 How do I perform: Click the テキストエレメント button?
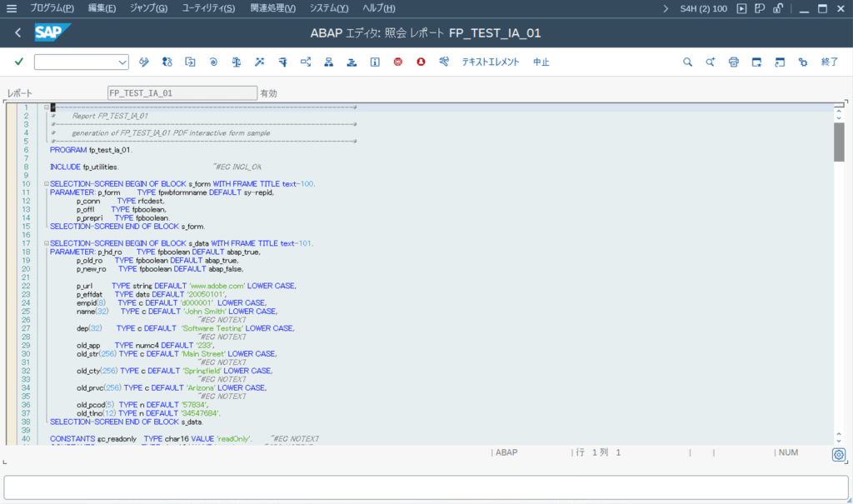(490, 62)
